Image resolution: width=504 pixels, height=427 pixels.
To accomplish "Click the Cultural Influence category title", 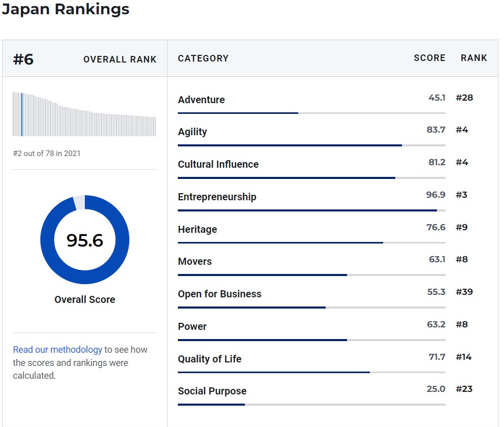I will [x=218, y=164].
